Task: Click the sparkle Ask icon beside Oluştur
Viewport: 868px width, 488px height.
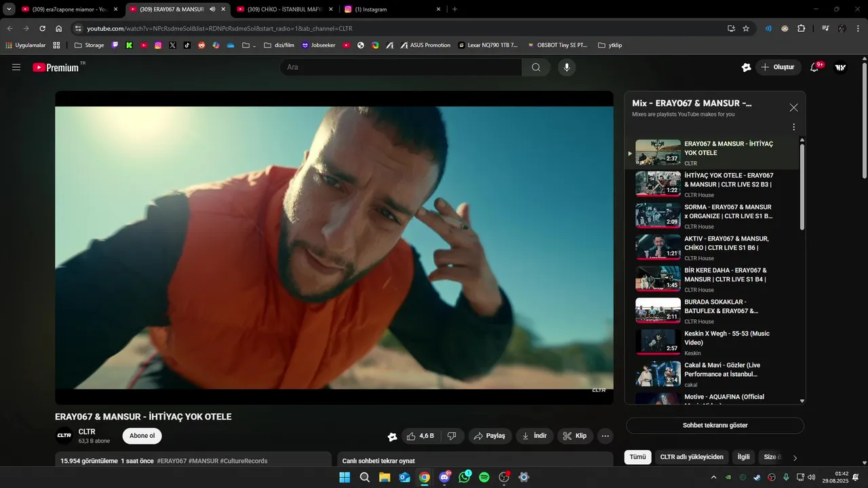Action: 746,67
